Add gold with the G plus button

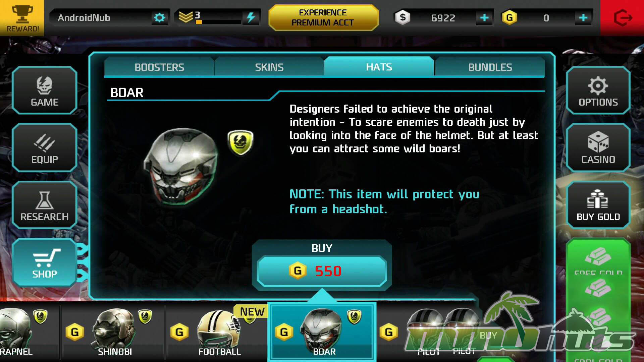tap(583, 18)
